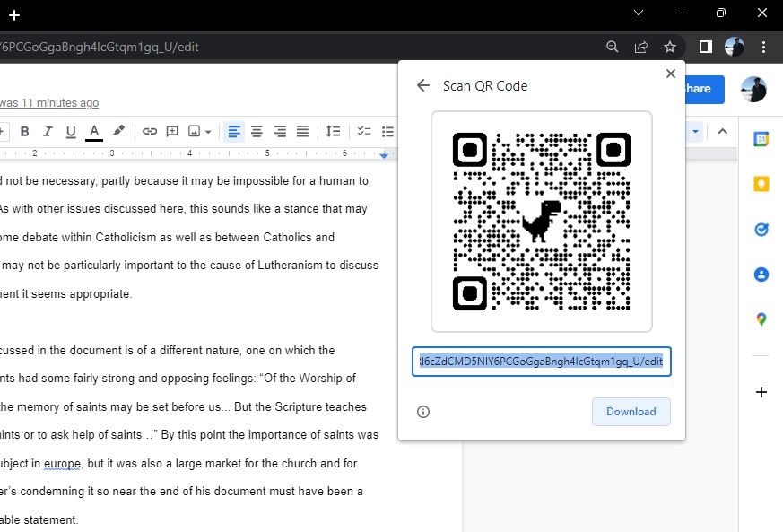Open the insert image dropdown
This screenshot has height=532, width=783.
[x=206, y=131]
